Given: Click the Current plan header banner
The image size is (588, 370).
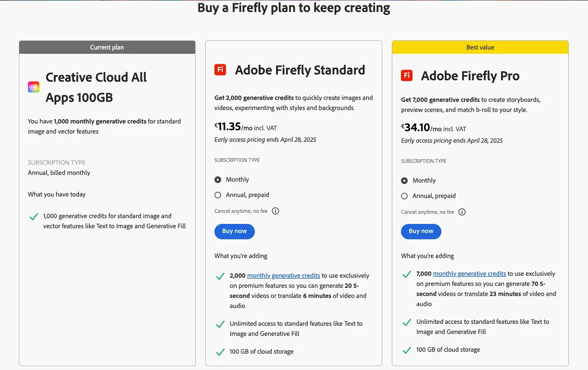Looking at the screenshot, I should tap(107, 47).
